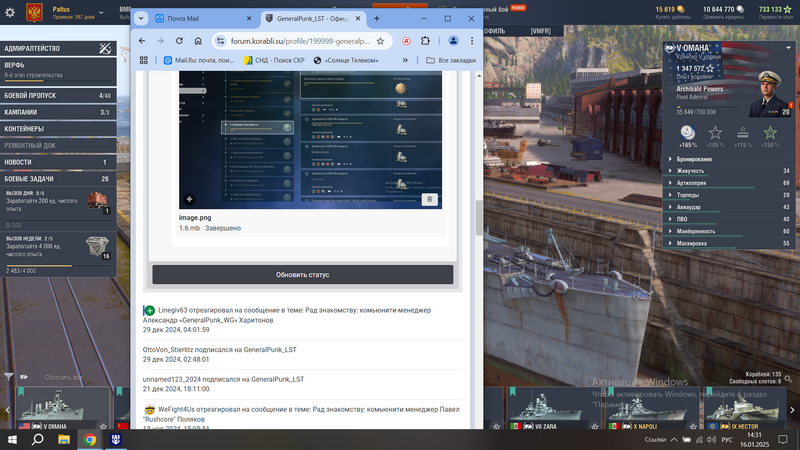This screenshot has width=800, height=450.
Task: Open Новости menu item
Action: point(58,162)
